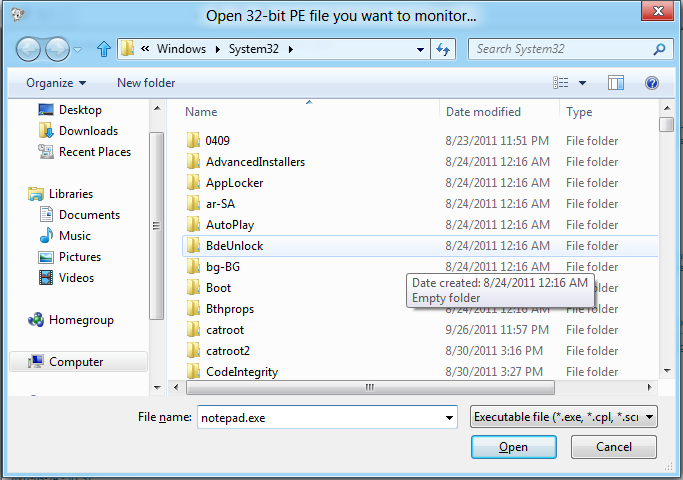Screen dimensions: 683x480
Task: Change view using the view icon
Action: [x=561, y=83]
